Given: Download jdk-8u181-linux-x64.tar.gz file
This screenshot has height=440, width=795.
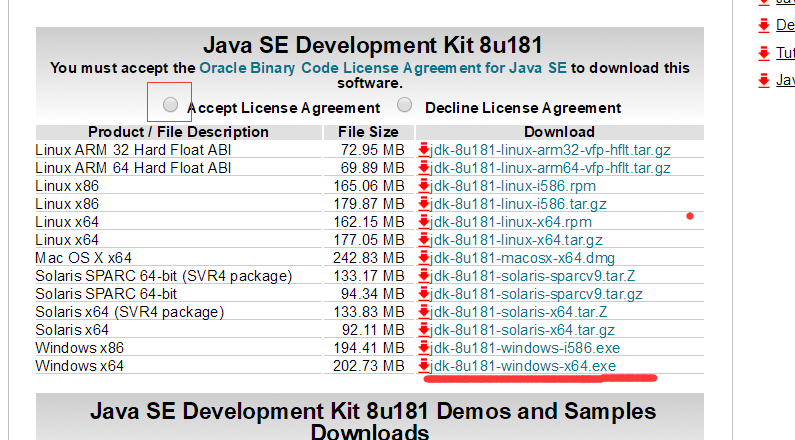Looking at the screenshot, I should 516,240.
